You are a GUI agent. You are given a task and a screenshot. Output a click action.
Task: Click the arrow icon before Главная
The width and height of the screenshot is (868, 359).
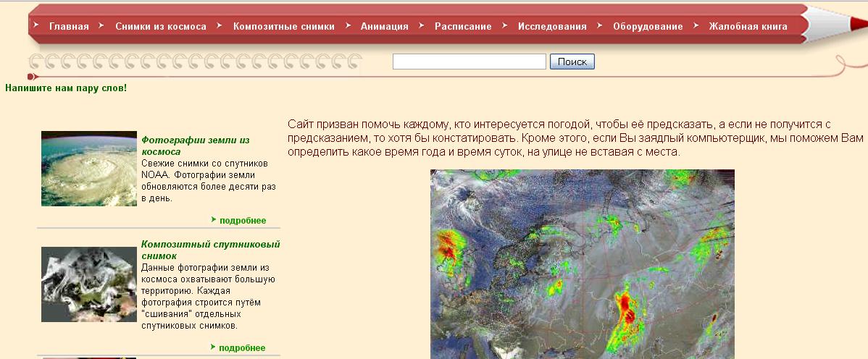36,25
